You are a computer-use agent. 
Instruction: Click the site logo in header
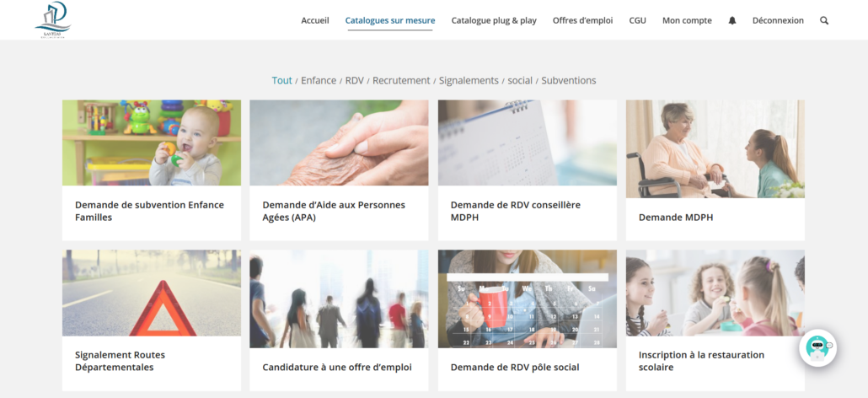pos(53,20)
